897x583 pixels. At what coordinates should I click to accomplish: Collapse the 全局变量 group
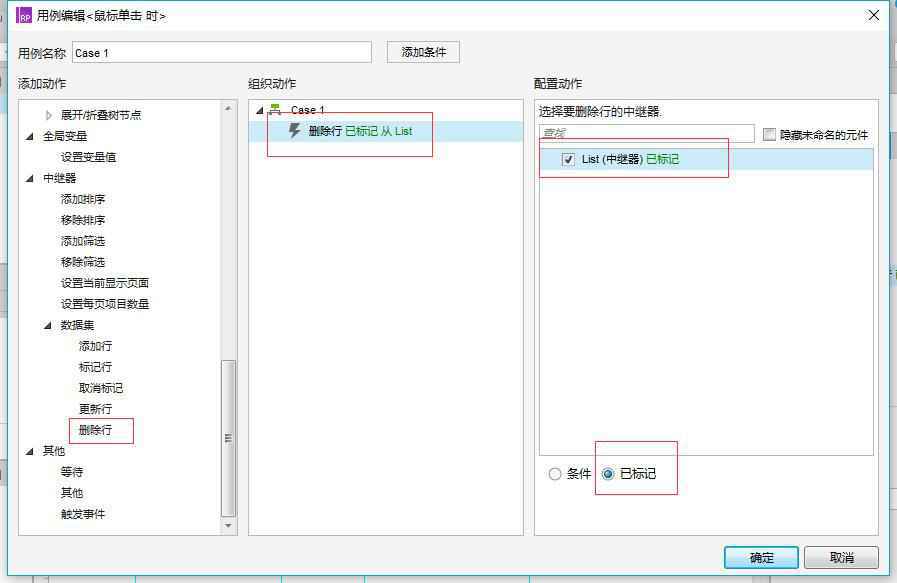point(30,136)
